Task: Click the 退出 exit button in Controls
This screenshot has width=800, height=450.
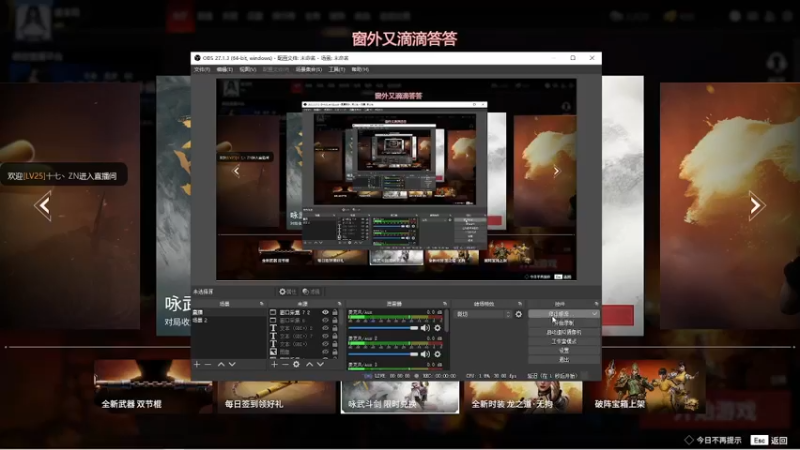Action: click(564, 360)
